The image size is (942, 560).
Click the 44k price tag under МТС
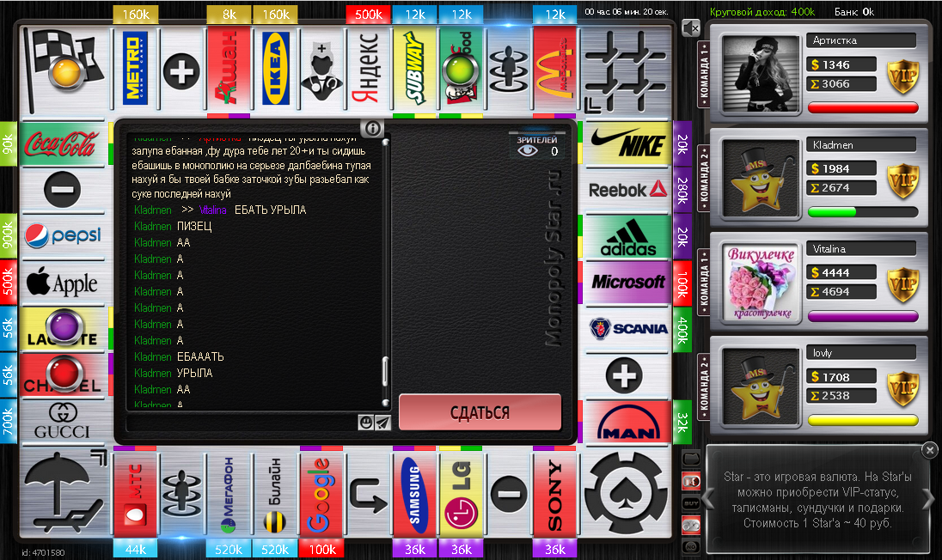click(135, 549)
